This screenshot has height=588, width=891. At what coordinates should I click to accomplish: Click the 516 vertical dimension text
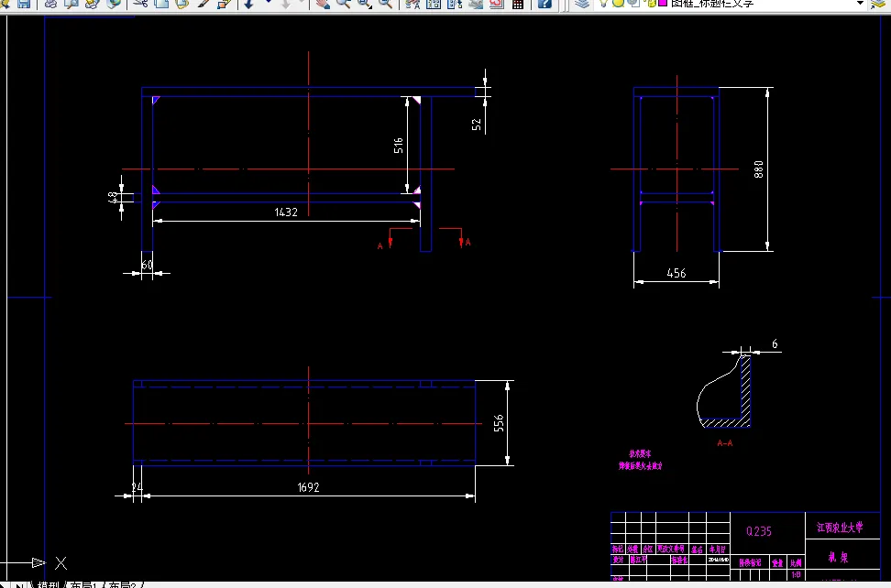pyautogui.click(x=399, y=146)
